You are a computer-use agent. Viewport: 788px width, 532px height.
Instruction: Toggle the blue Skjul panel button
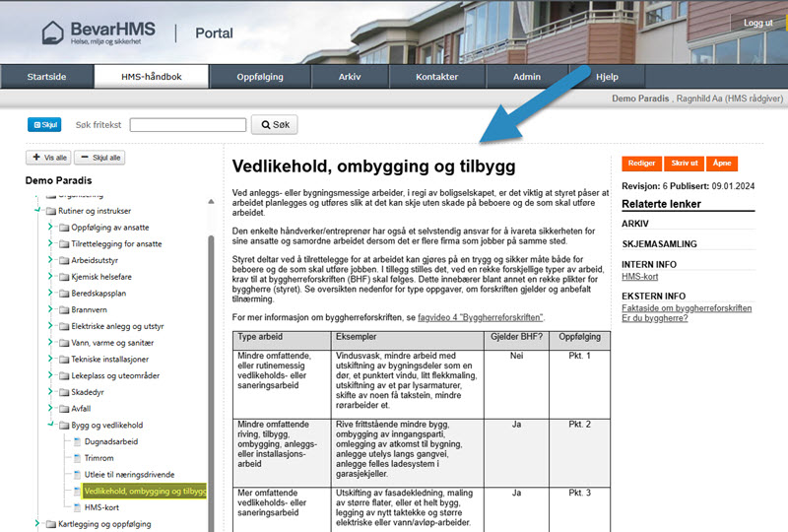[44, 125]
